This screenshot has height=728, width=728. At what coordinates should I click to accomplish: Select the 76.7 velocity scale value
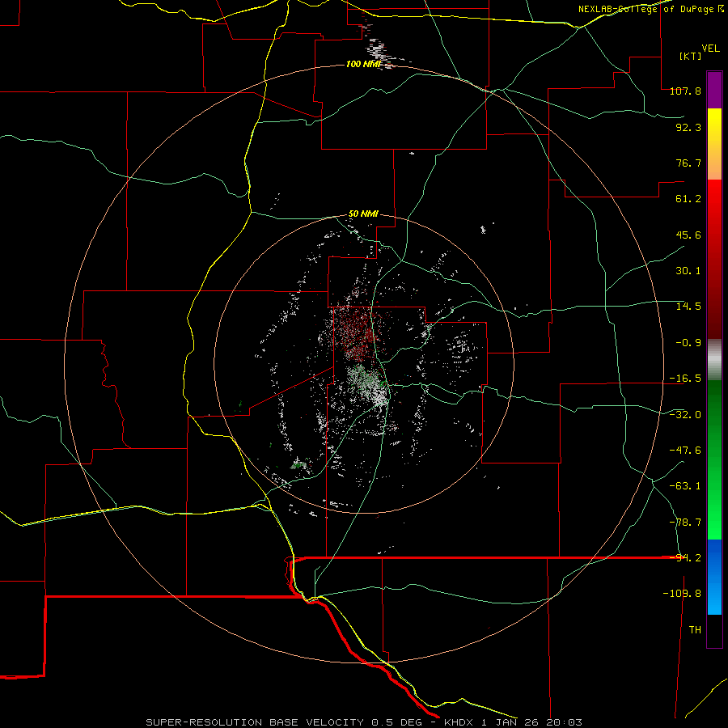click(x=688, y=163)
